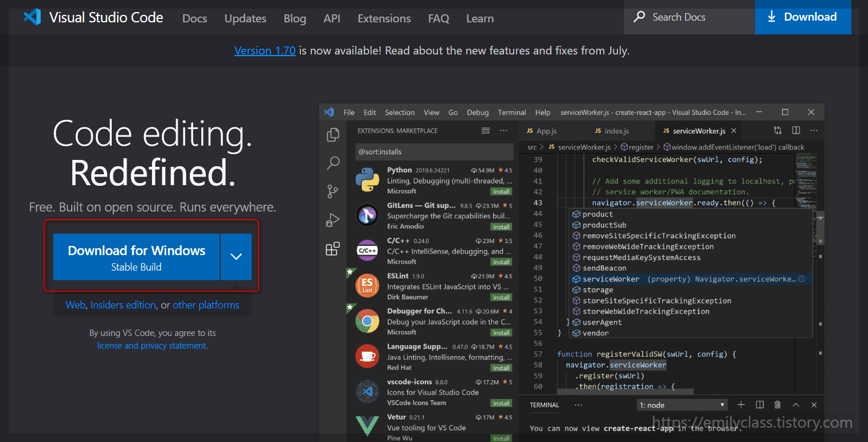Close the serviceWorker.js editor tab
The width and height of the screenshot is (868, 442).
(x=734, y=131)
